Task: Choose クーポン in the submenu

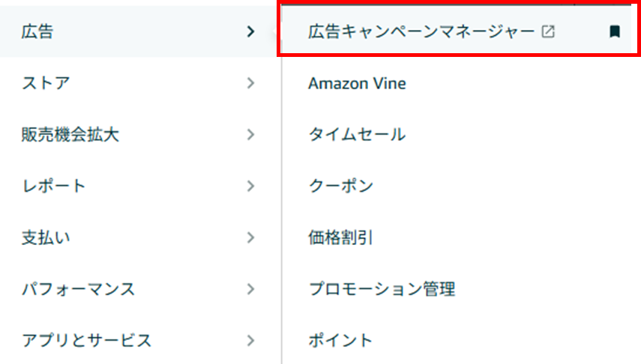Action: (340, 186)
